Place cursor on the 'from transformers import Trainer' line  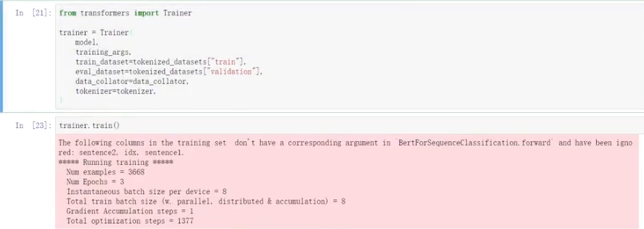pyautogui.click(x=125, y=13)
